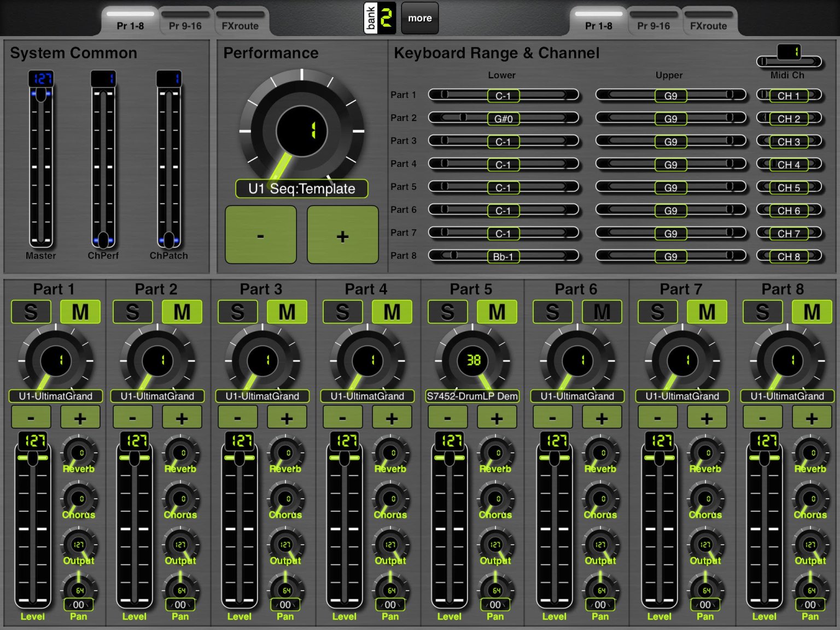Click the Part 7 Output knob

coord(706,544)
